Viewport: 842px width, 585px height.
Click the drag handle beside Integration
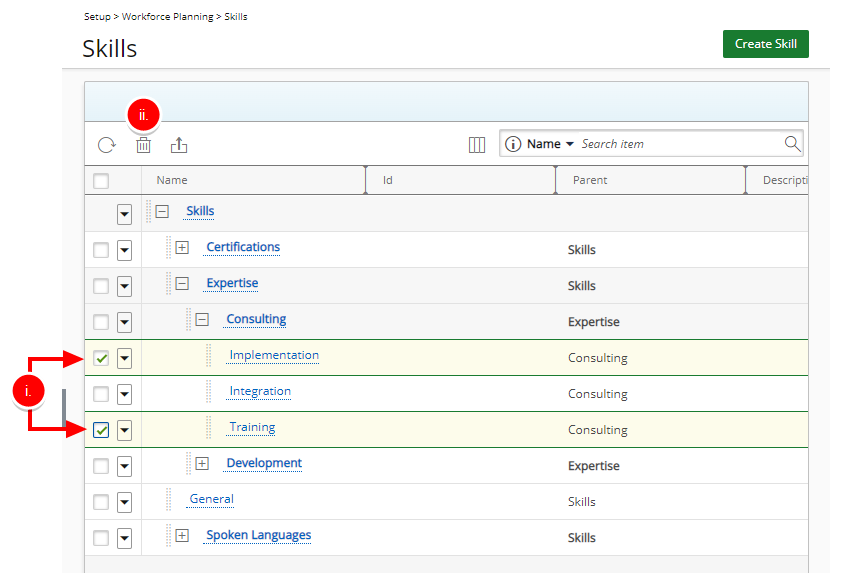[209, 391]
